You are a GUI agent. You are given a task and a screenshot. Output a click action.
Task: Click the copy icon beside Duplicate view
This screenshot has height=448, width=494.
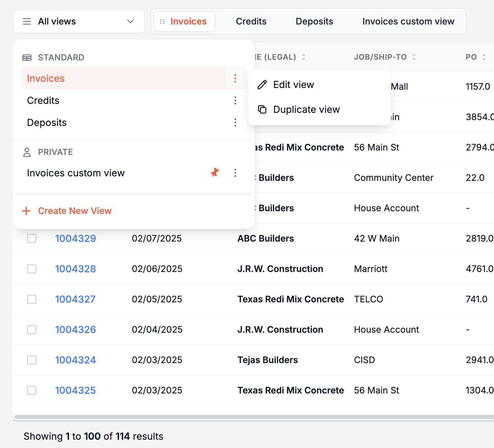262,109
